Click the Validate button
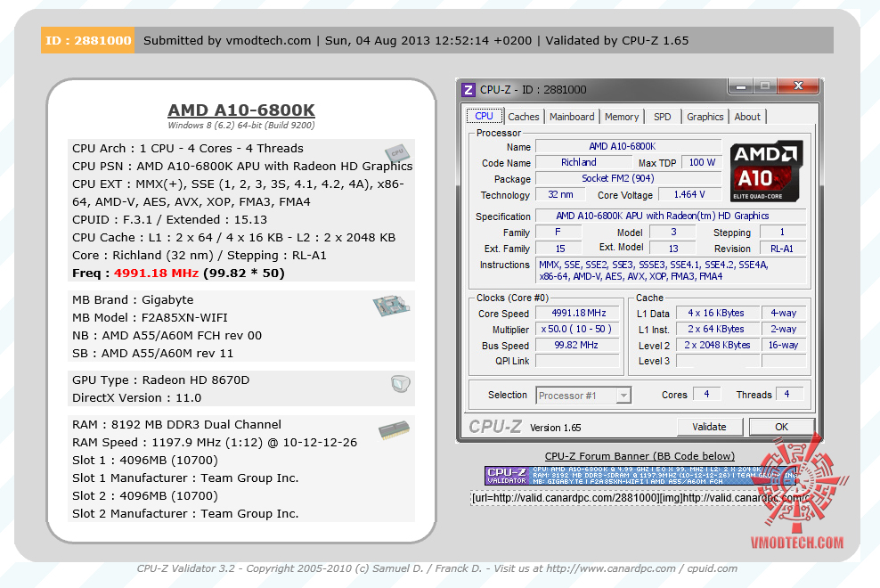The height and width of the screenshot is (588, 880). (709, 427)
